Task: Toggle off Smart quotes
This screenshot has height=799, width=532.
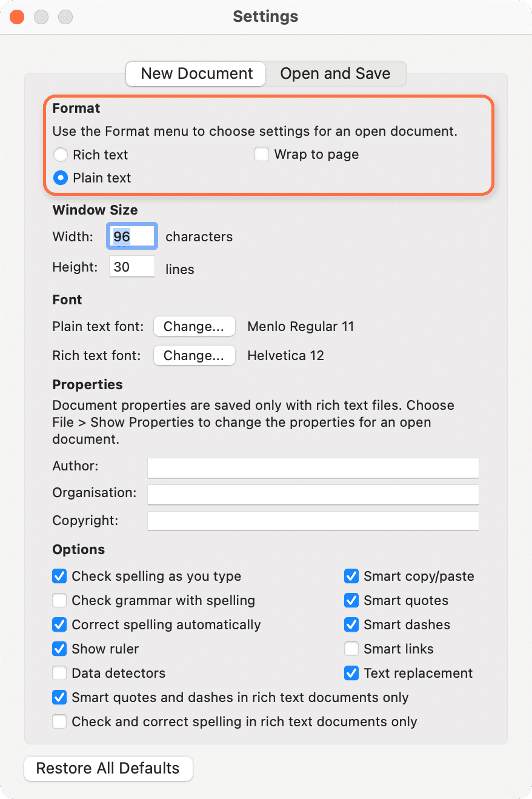Action: tap(351, 600)
